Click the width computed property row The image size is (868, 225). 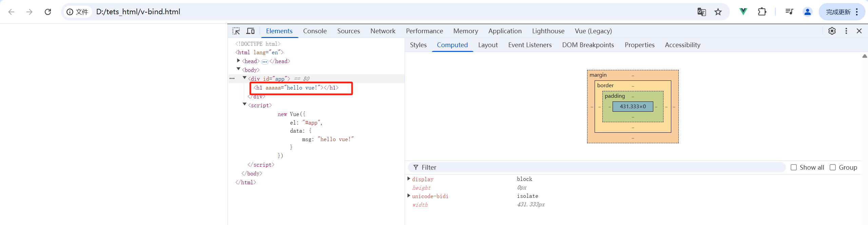[x=633, y=205]
